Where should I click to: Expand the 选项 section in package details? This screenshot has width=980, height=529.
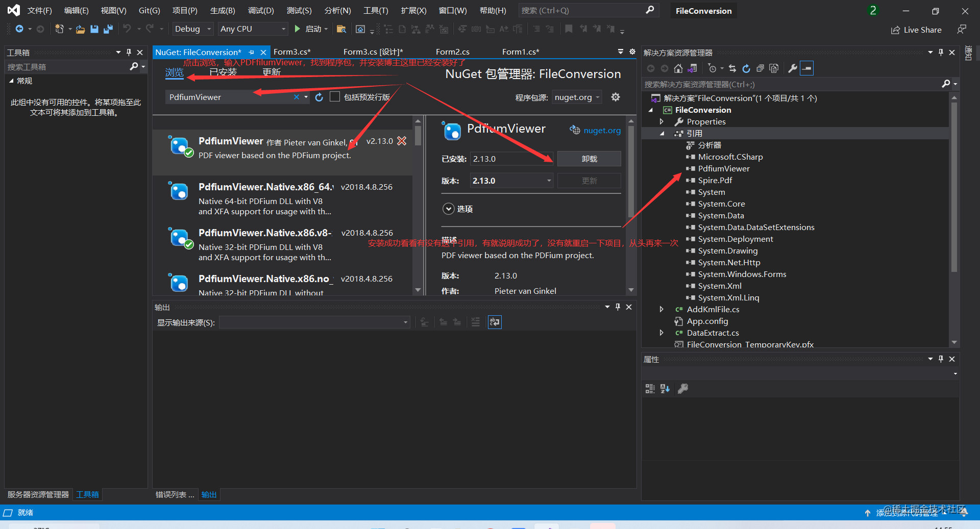click(x=448, y=209)
